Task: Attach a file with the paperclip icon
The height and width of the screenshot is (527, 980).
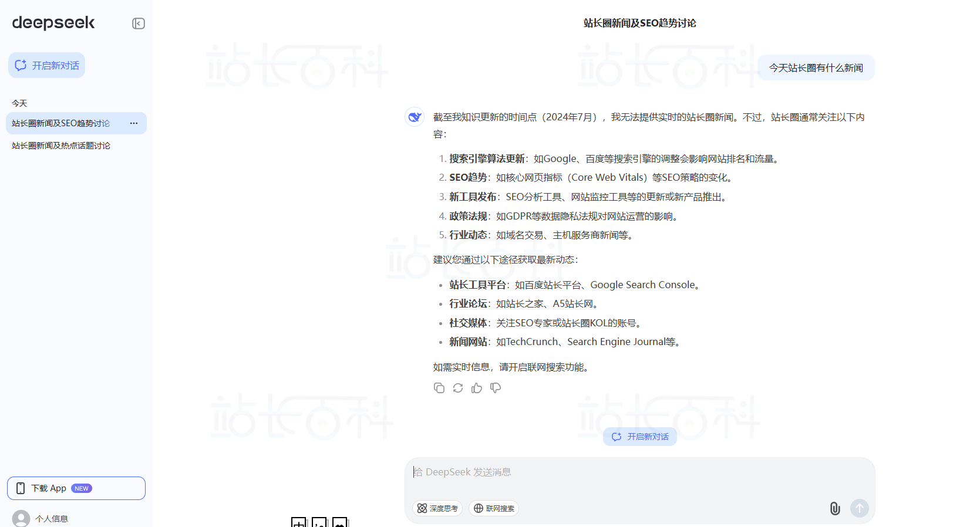Action: click(835, 508)
